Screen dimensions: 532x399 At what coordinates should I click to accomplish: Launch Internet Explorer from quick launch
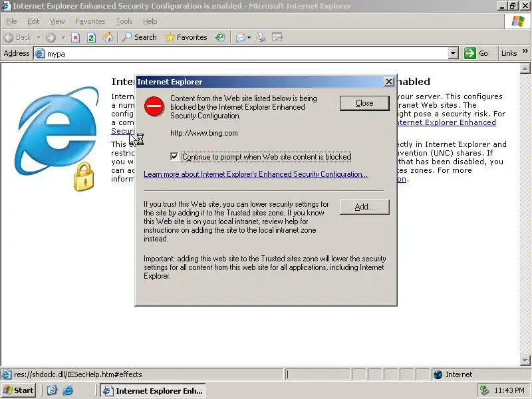click(68, 390)
